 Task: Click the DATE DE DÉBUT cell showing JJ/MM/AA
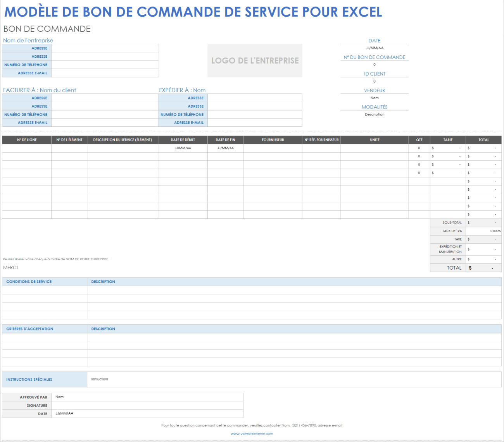point(183,148)
